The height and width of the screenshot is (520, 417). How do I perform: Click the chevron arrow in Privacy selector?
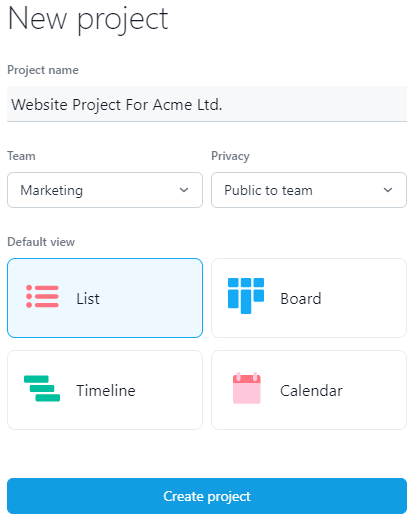tap(388, 190)
